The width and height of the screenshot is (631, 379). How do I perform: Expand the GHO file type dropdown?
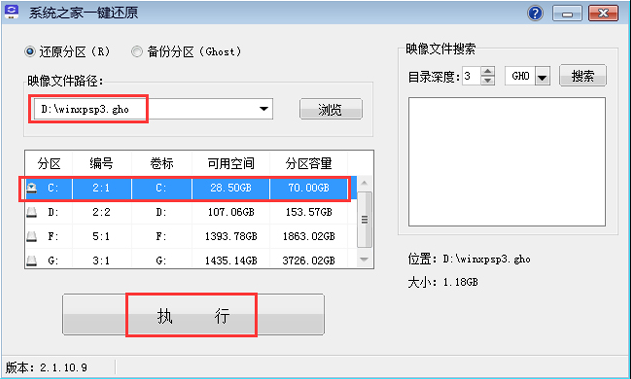pos(542,76)
